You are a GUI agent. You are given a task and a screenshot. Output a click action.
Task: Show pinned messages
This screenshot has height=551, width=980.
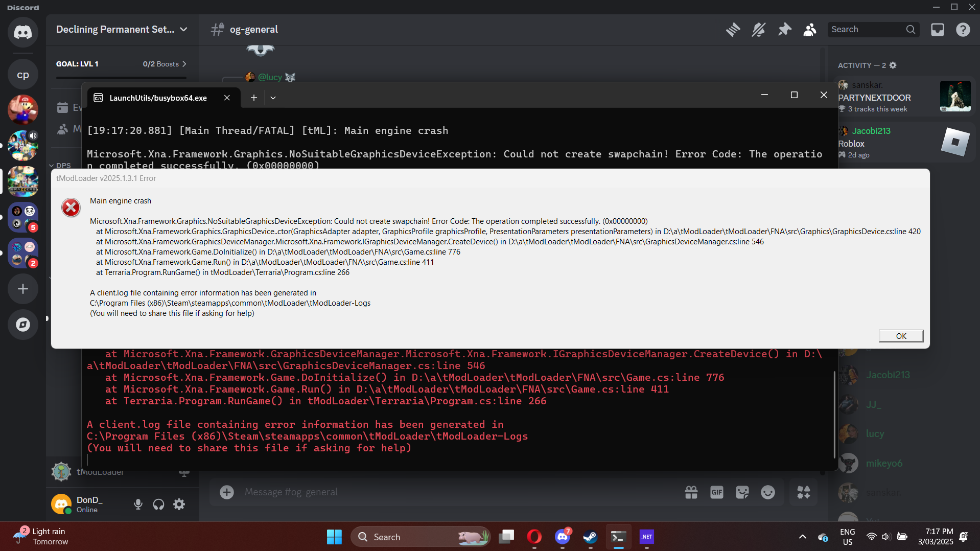click(784, 30)
